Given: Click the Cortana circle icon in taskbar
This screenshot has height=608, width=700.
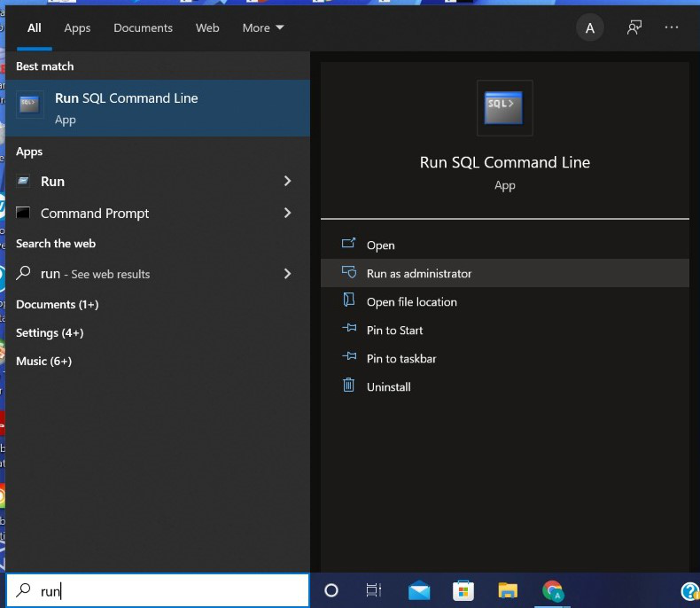Looking at the screenshot, I should point(331,590).
